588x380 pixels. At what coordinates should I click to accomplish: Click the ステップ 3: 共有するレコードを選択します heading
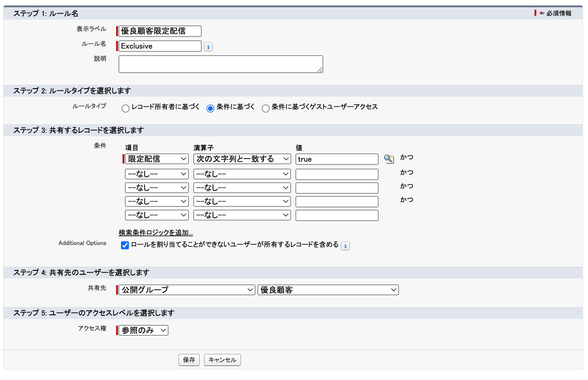pyautogui.click(x=78, y=130)
